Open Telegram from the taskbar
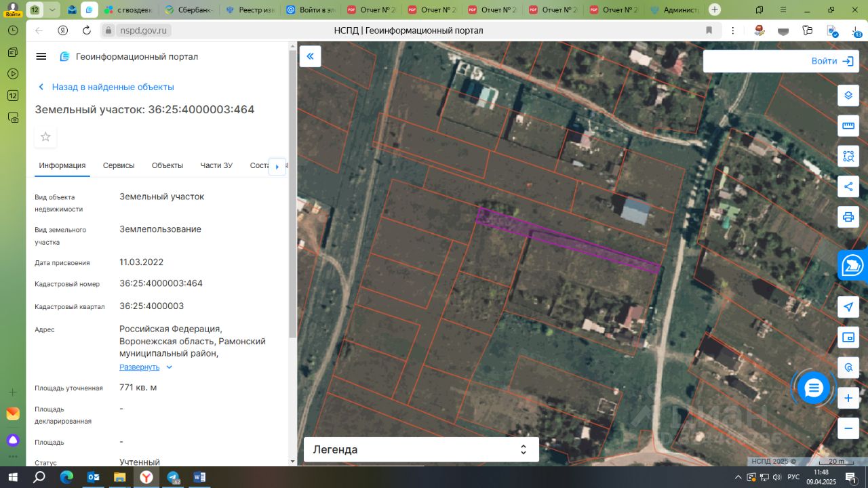868x488 pixels. [173, 477]
